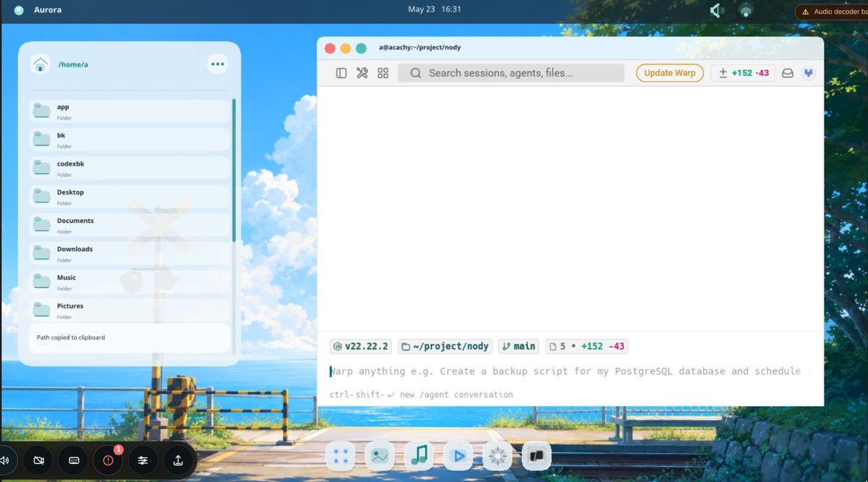Open the dock video player icon
This screenshot has width=868, height=482.
click(458, 456)
